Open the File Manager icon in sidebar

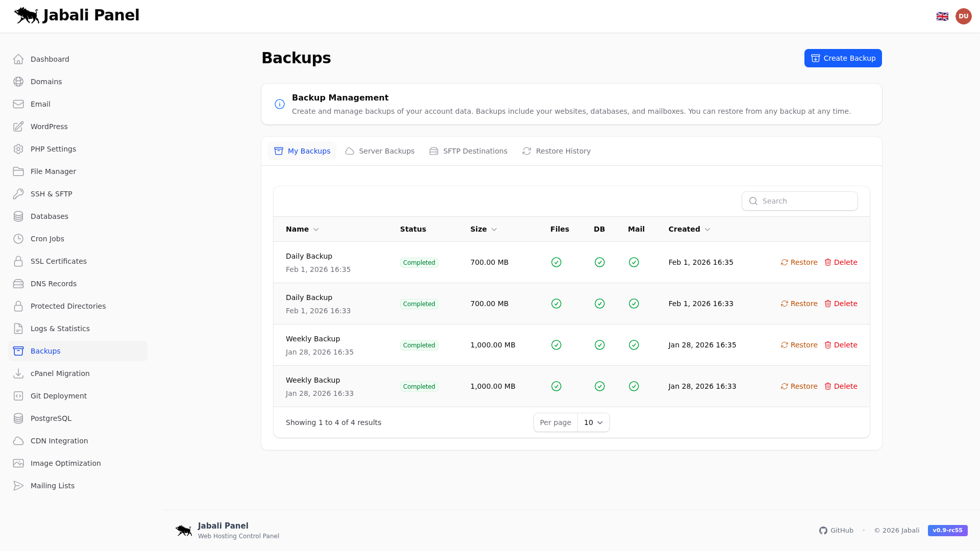point(19,171)
